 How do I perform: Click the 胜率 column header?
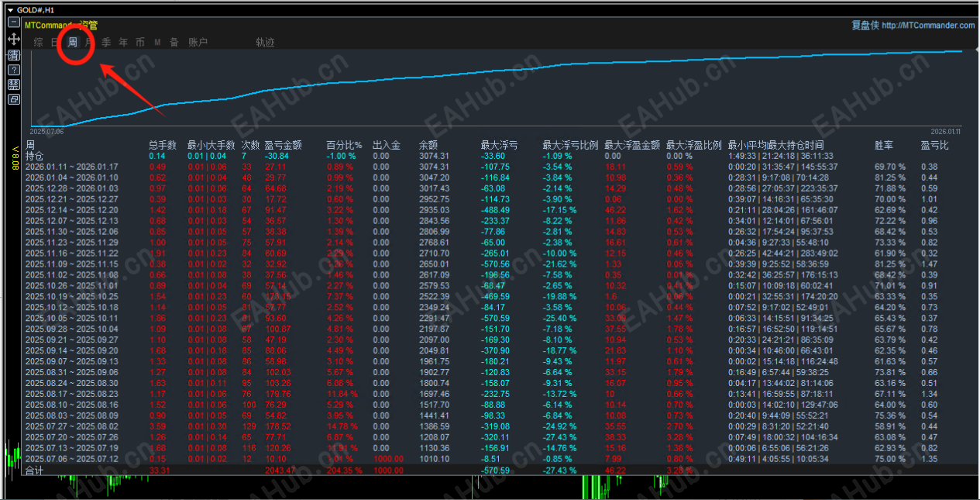click(x=884, y=145)
